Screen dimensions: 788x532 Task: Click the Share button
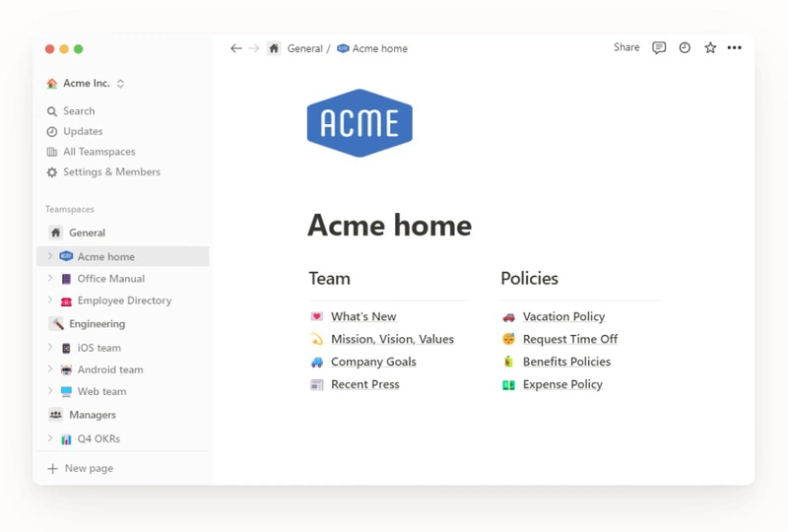point(626,47)
